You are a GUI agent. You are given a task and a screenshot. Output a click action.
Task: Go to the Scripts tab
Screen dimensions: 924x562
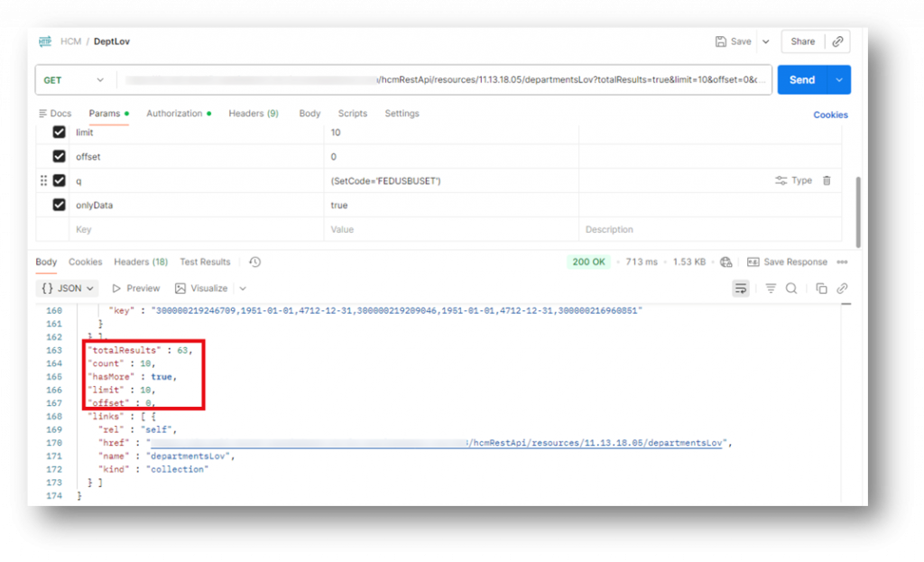click(353, 113)
